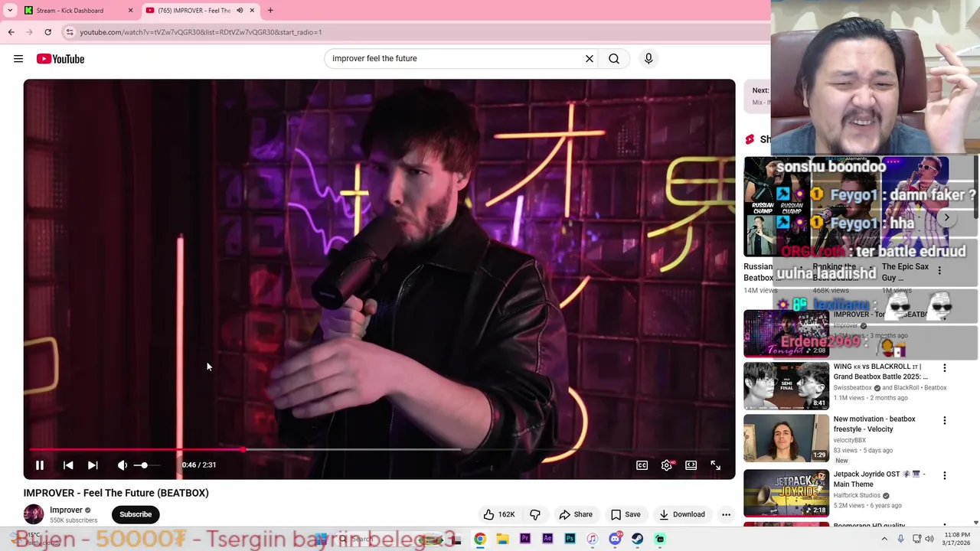Open a new browser tab
Screen dimensions: 980x551
pos(270,11)
